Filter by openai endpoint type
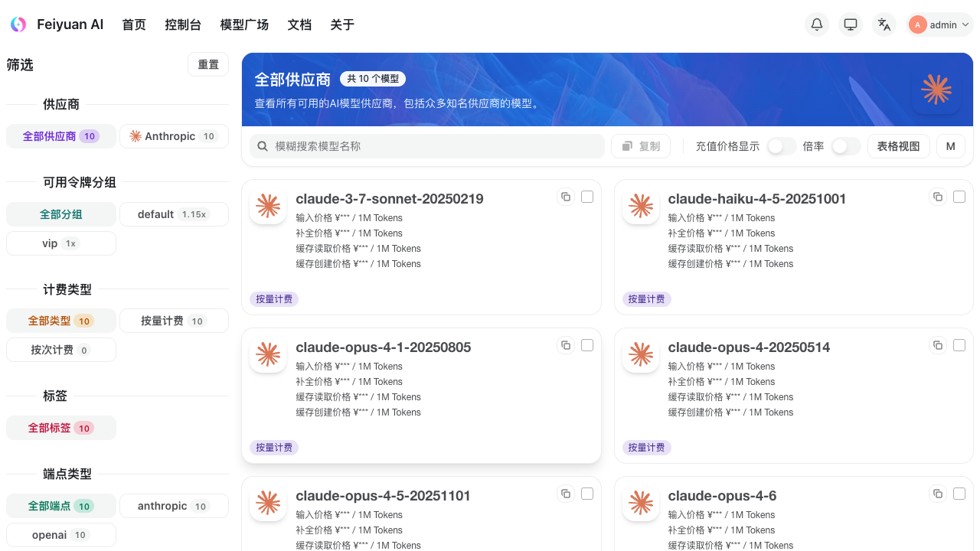The width and height of the screenshot is (980, 551). (x=61, y=535)
